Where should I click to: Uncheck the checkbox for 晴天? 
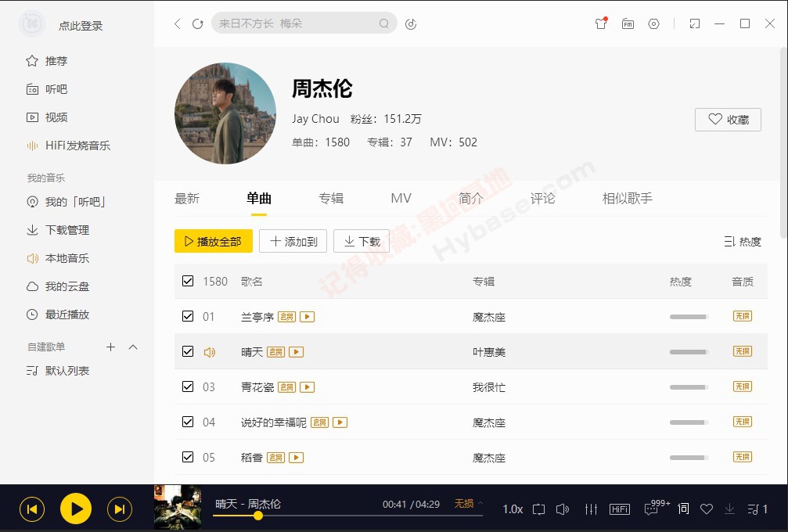[x=188, y=351]
